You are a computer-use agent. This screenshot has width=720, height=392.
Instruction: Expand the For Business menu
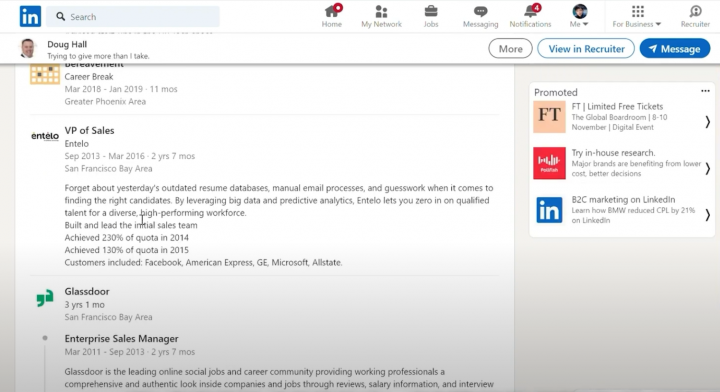click(x=637, y=17)
